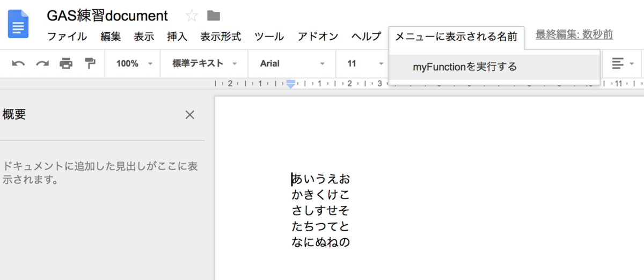The width and height of the screenshot is (644, 280).
Task: Open the 表示 menu
Action: pos(144,36)
